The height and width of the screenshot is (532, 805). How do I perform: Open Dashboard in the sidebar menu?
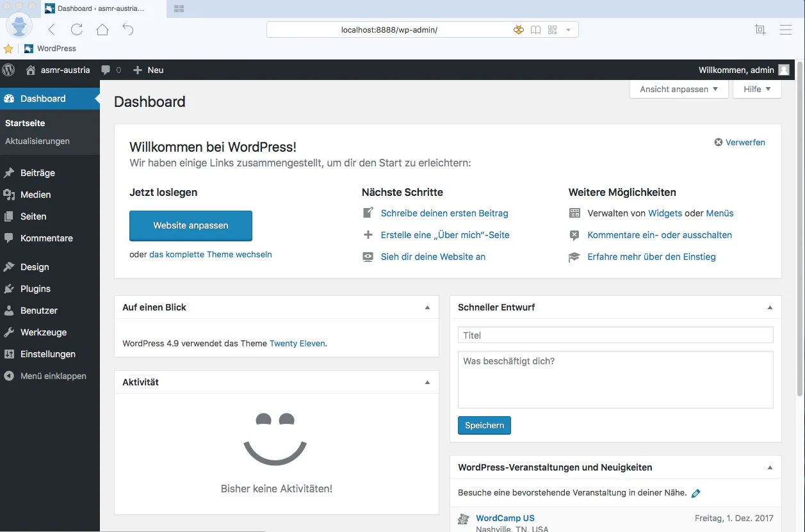tap(49, 99)
